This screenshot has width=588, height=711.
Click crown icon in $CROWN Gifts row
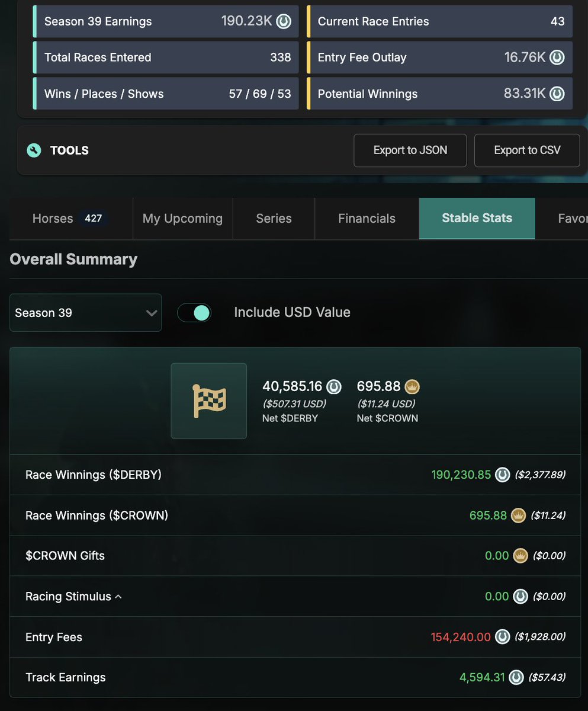tap(520, 556)
